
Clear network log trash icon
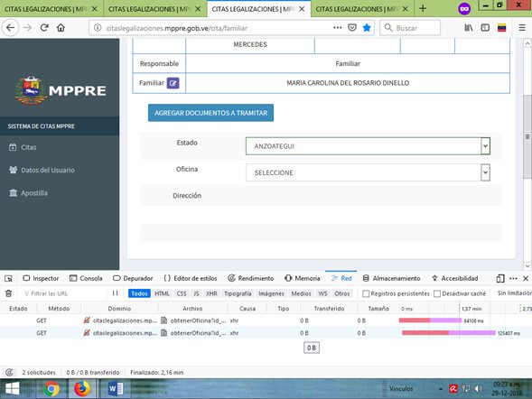(x=8, y=293)
